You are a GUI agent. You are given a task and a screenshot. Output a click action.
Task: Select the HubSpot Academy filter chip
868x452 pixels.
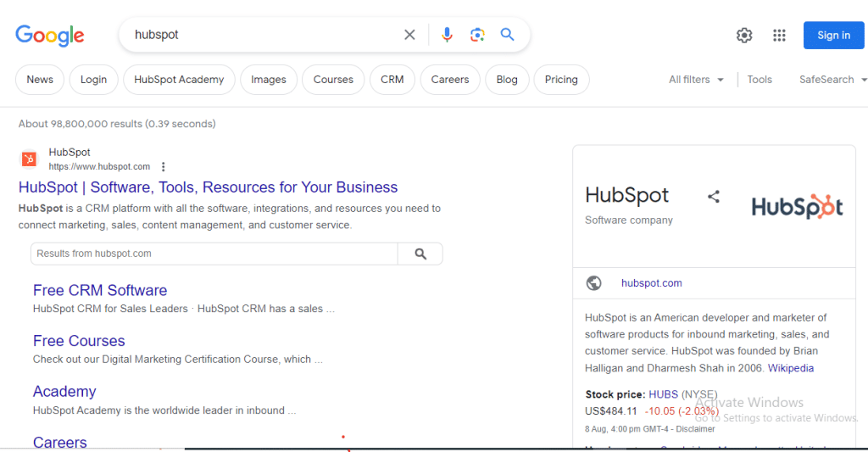[179, 80]
